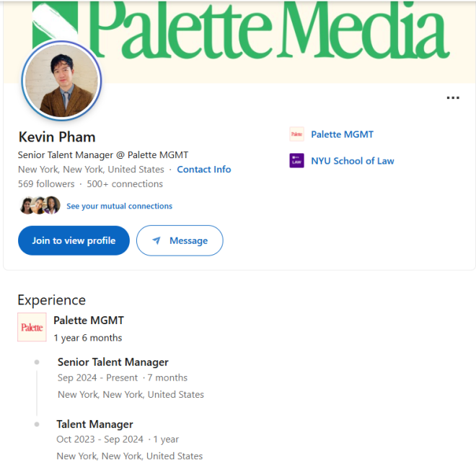Click the bullet marker beside Talent Manager

[x=37, y=424]
